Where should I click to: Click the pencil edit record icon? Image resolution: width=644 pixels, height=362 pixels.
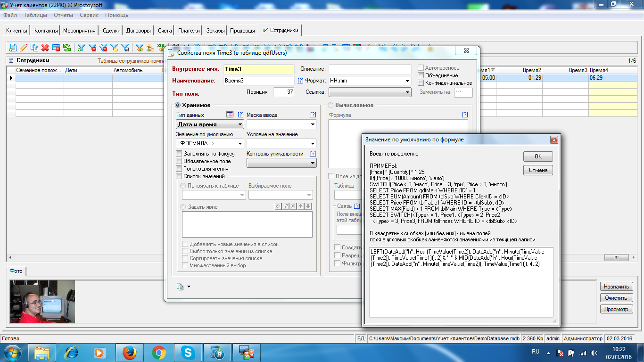tap(23, 48)
